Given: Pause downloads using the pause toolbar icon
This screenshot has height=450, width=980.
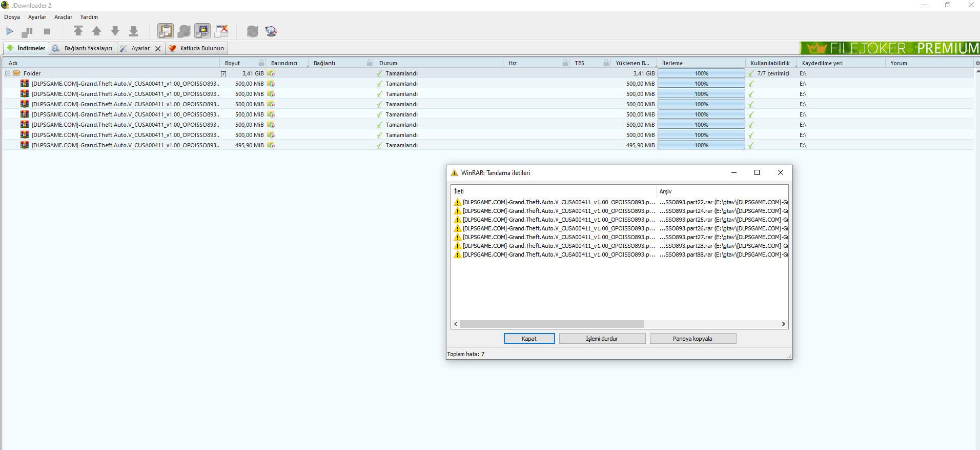Looking at the screenshot, I should (27, 32).
